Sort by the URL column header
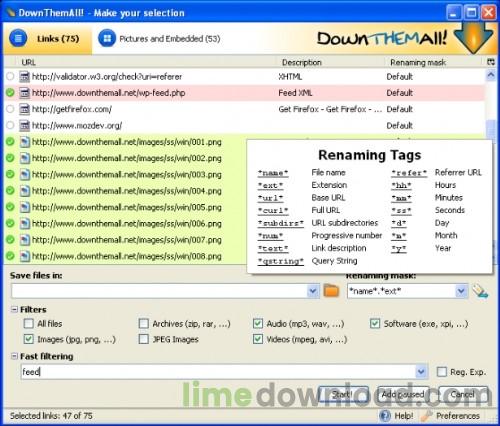The width and height of the screenshot is (500, 426). coord(28,62)
